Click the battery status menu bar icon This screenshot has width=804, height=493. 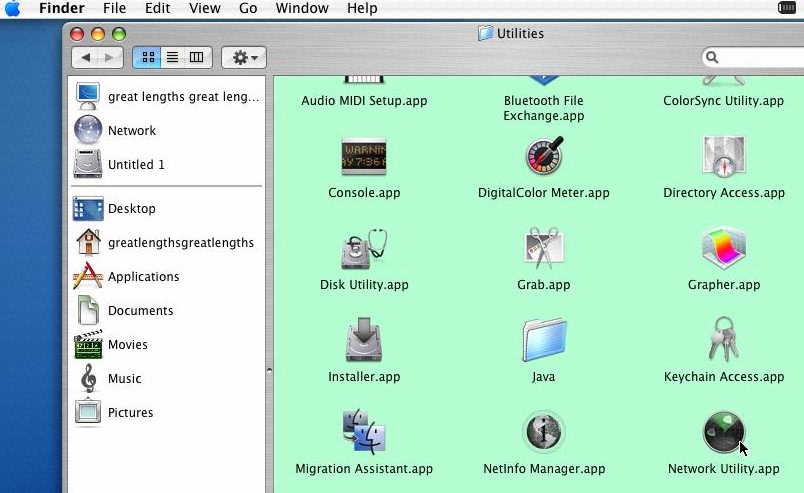pos(787,8)
